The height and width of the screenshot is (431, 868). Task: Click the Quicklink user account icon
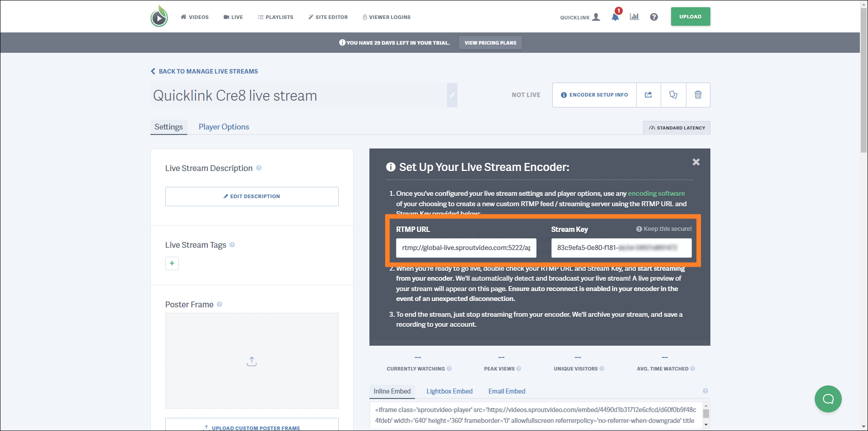[x=596, y=17]
